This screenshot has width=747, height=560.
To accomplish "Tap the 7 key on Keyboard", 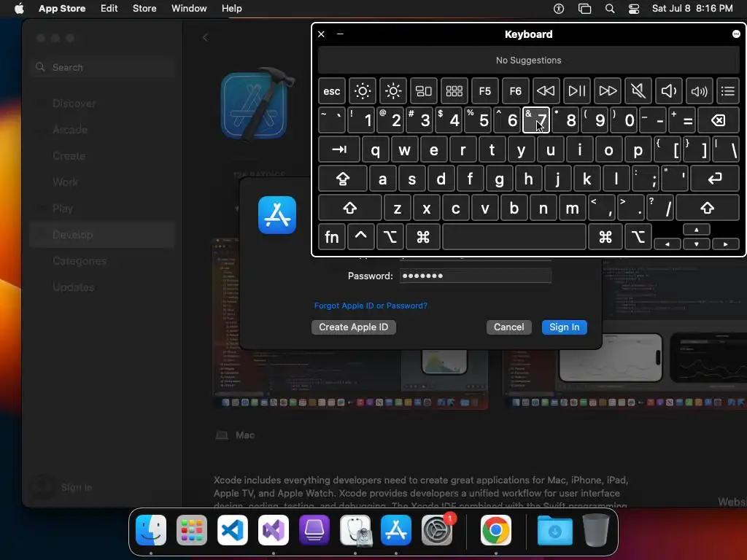I will [x=536, y=120].
